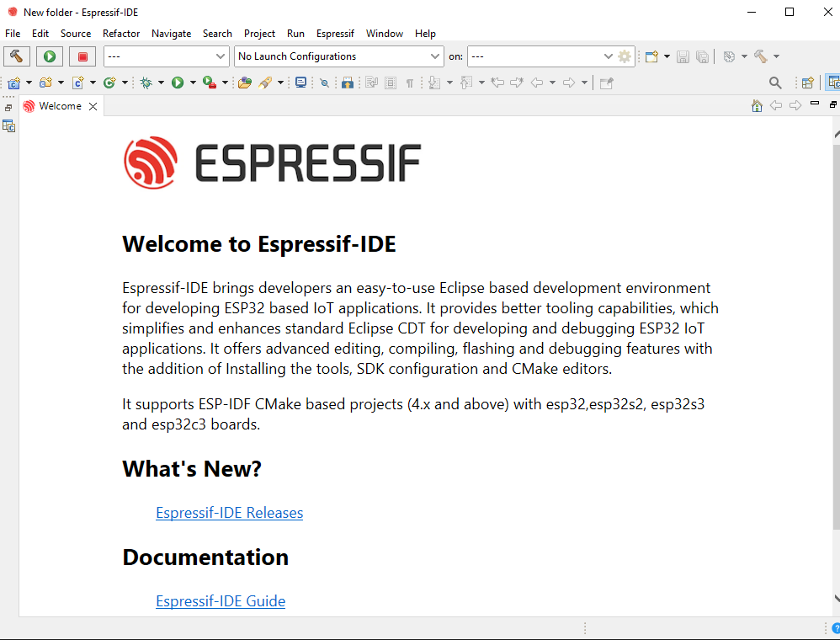Image resolution: width=840 pixels, height=640 pixels.
Task: Click the hammer Build button in the launch bar
Action: [17, 56]
